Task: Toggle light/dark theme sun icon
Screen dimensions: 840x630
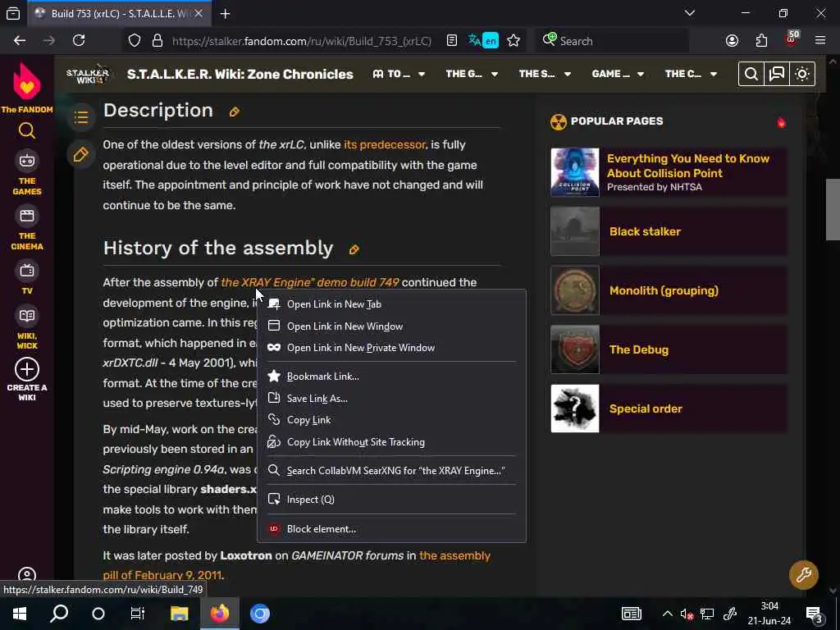Action: 802,74
